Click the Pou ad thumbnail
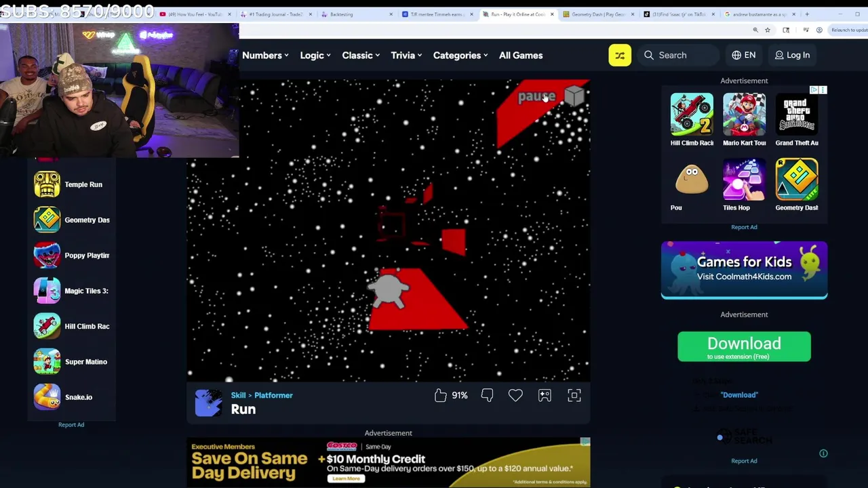This screenshot has height=488, width=868. (692, 180)
